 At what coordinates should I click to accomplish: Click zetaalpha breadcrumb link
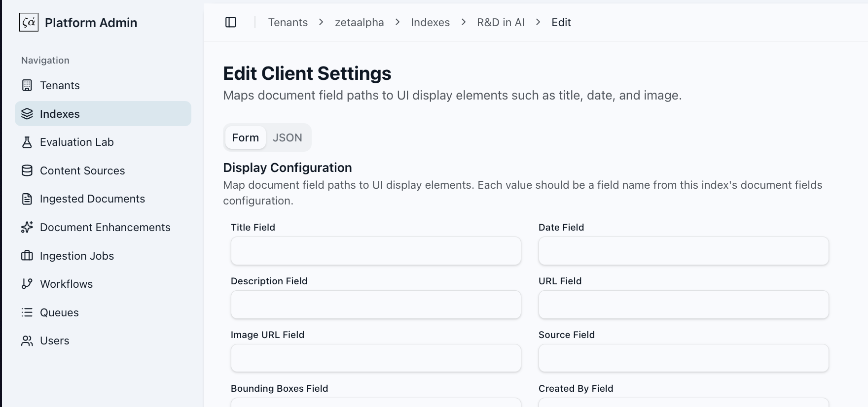point(360,22)
